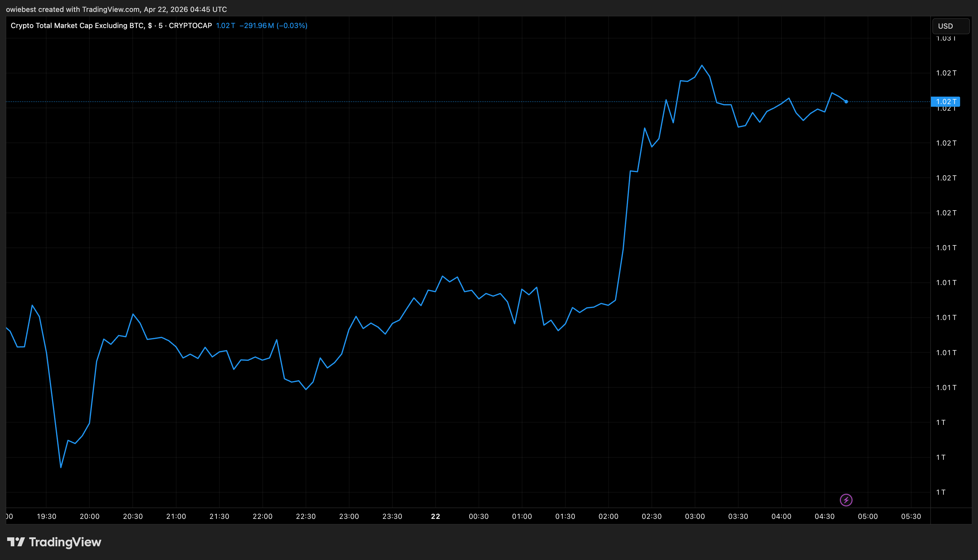Click the purple lightning bolt icon on the chart
978x560 pixels.
coord(847,500)
